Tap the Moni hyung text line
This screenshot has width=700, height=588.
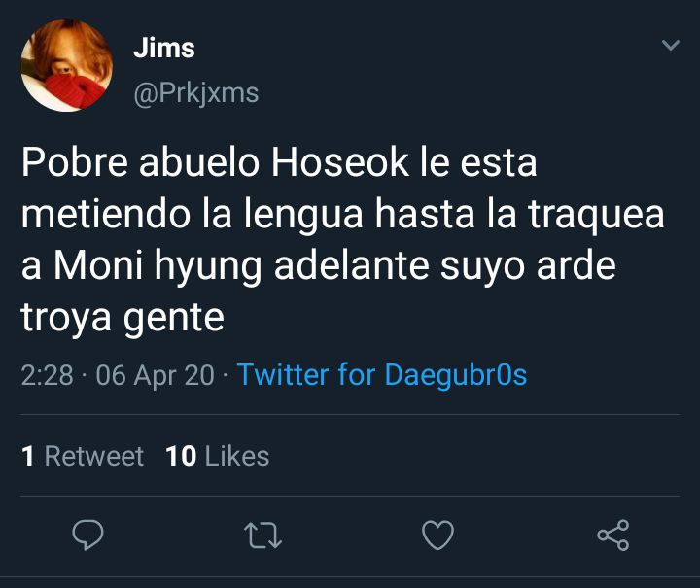click(x=319, y=266)
